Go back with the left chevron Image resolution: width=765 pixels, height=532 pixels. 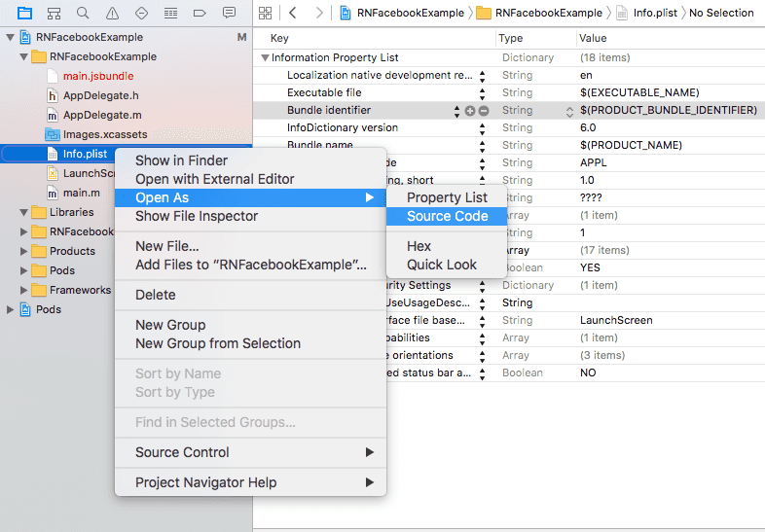click(x=293, y=13)
